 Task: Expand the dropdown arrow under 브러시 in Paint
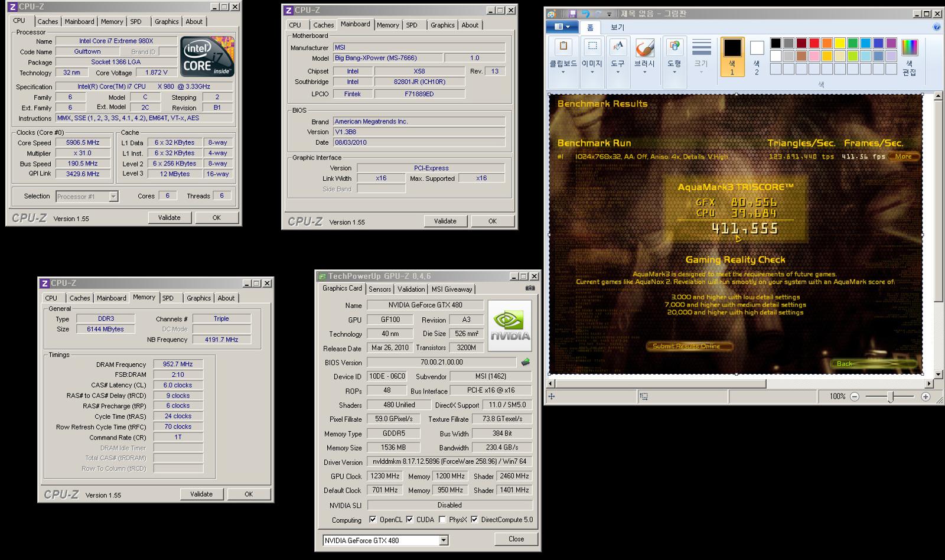click(x=644, y=72)
